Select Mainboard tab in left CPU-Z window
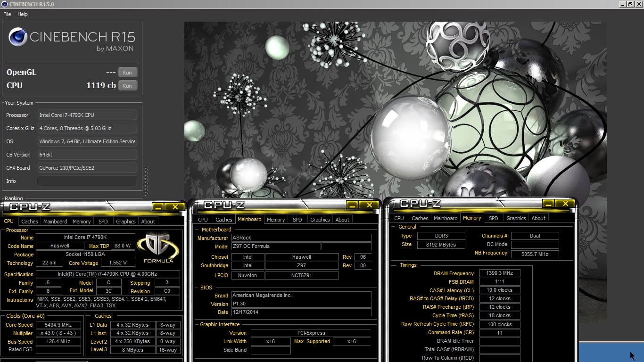Image resolution: width=644 pixels, height=362 pixels. pos(55,222)
